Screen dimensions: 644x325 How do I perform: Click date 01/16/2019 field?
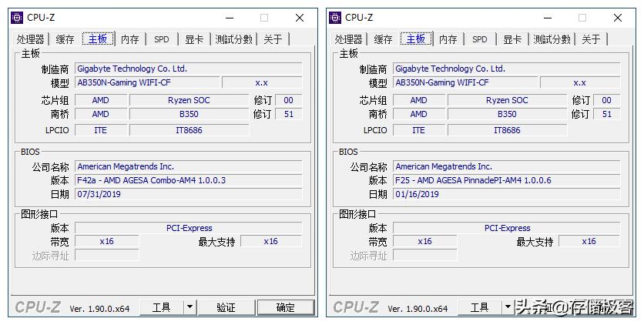click(507, 194)
